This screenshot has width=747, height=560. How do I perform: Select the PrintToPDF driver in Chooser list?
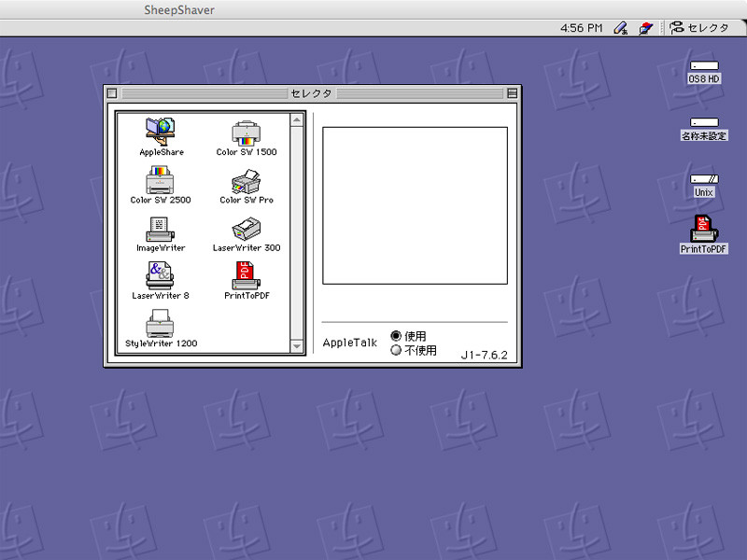246,275
